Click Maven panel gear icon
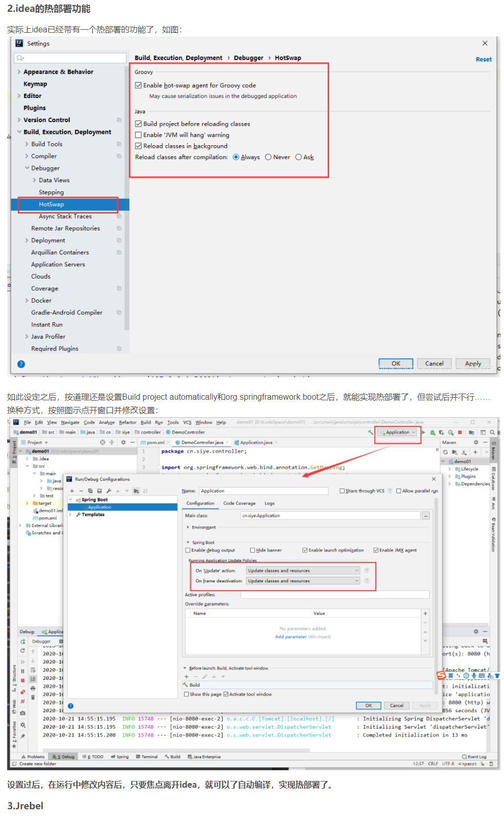504x820 pixels. (476, 442)
